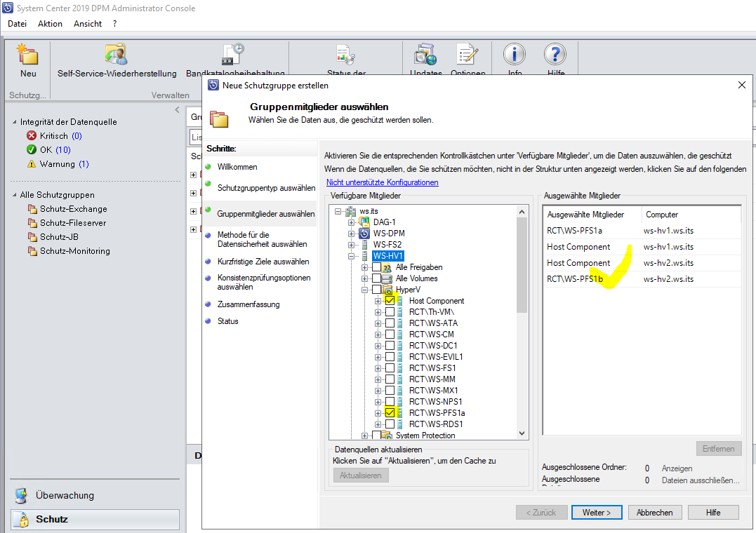
Task: Click the Info toolbar icon
Action: tap(515, 54)
